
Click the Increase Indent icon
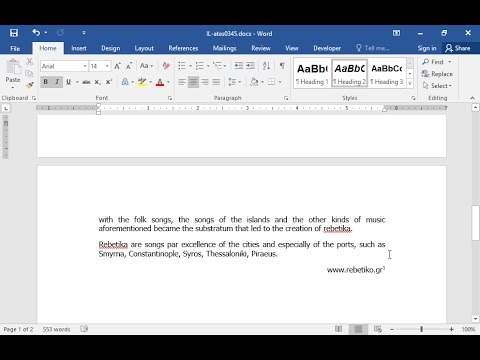click(250, 66)
